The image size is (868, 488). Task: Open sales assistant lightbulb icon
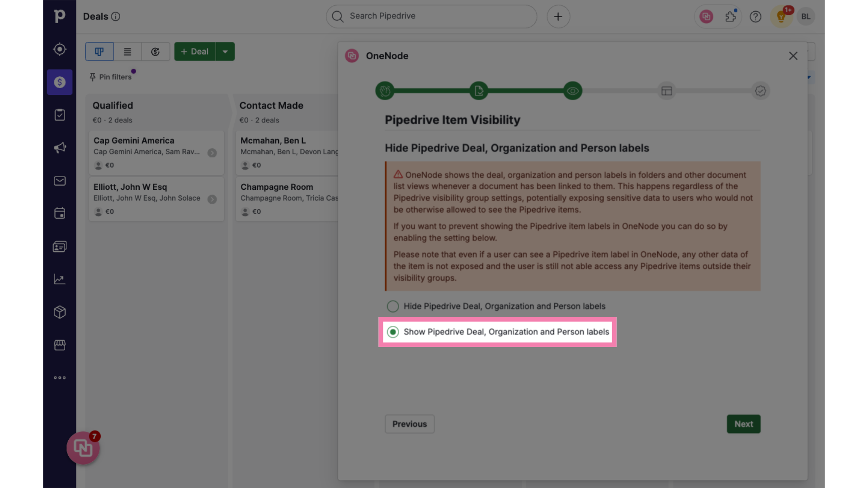781,17
